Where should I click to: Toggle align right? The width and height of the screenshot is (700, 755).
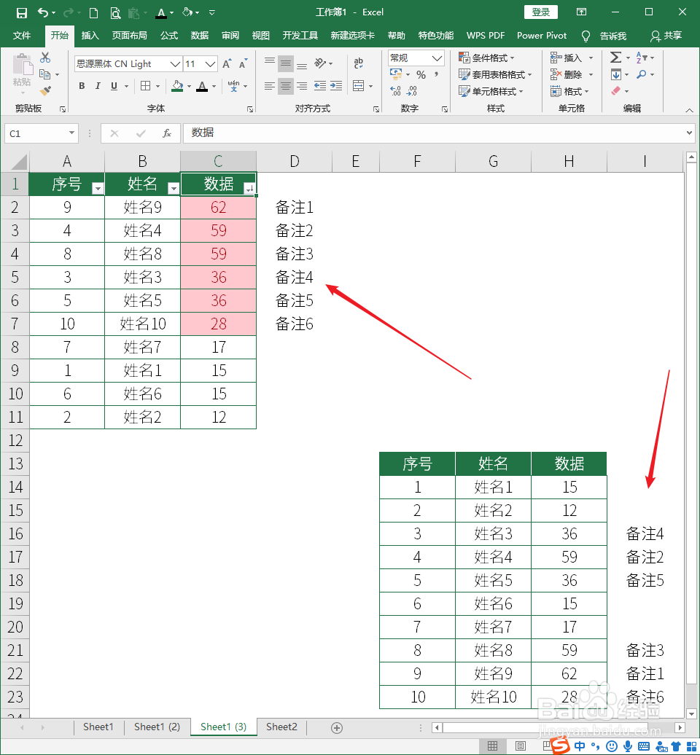tap(302, 86)
